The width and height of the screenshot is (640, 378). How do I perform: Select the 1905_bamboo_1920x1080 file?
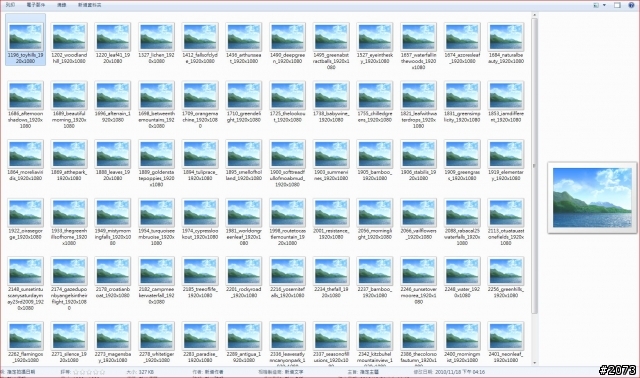pos(375,160)
